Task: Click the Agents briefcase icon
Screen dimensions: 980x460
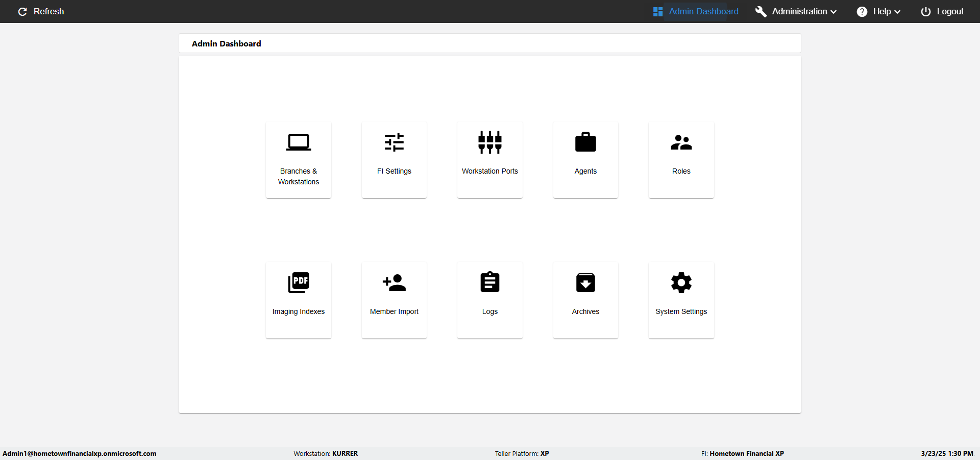Action: pos(585,142)
